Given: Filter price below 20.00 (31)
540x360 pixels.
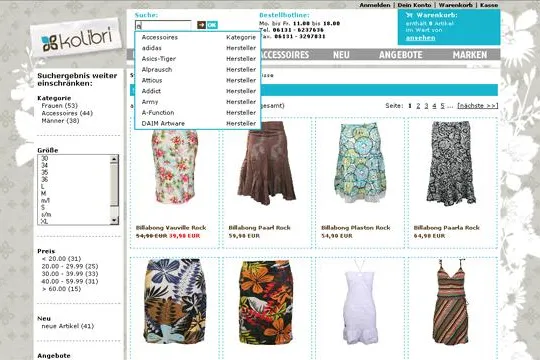Looking at the screenshot, I should click(61, 259).
